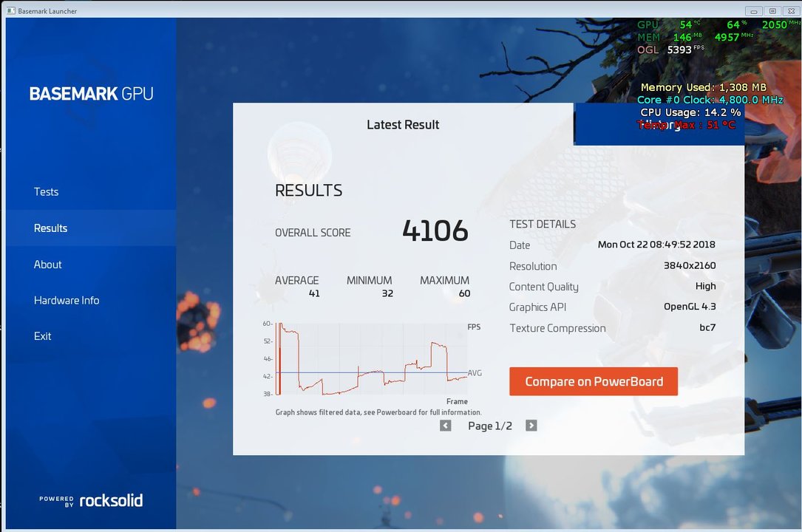Minimize the Basemark Launcher window
Image resolution: width=802 pixels, height=532 pixels.
click(x=753, y=11)
